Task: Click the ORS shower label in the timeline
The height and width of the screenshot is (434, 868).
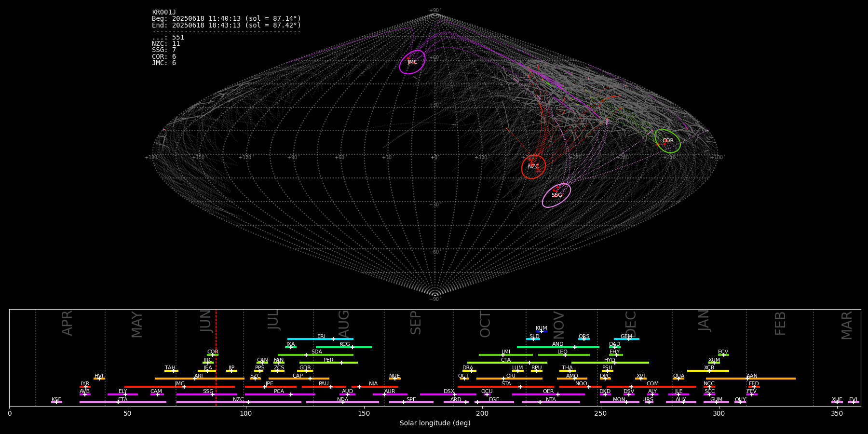Action: coord(584,337)
